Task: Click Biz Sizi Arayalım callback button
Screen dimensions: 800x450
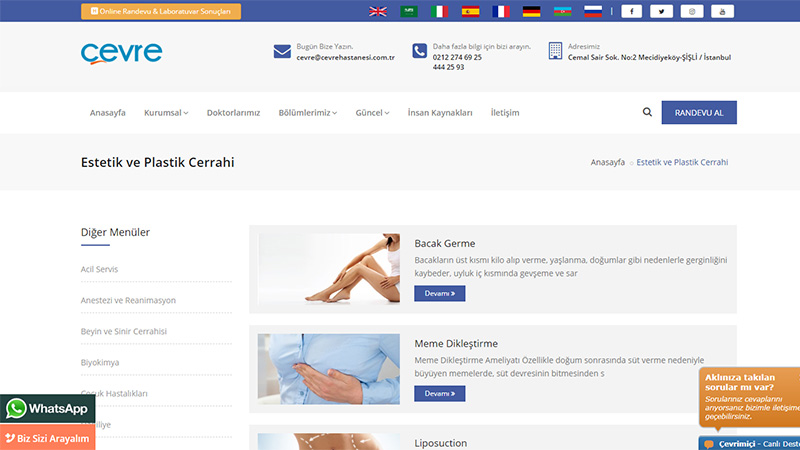Action: point(47,438)
